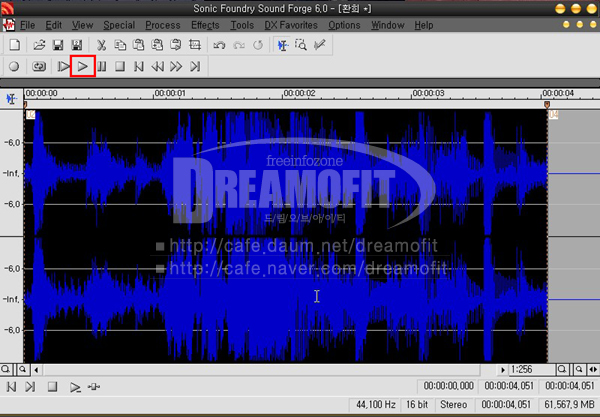
Task: Click the data window Go to Start button
Action: 11,387
